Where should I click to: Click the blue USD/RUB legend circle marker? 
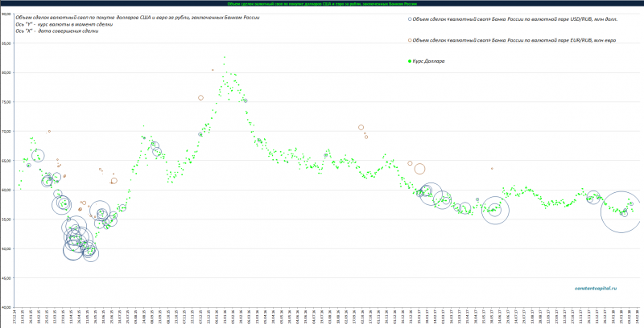(411, 18)
